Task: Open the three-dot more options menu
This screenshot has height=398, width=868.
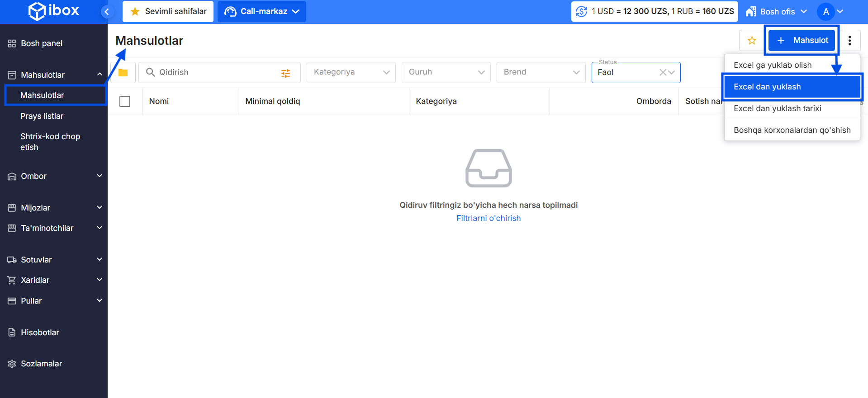Action: click(x=849, y=41)
